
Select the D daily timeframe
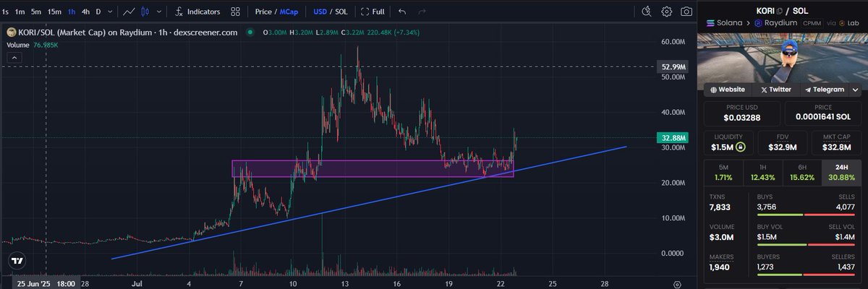[x=99, y=12]
